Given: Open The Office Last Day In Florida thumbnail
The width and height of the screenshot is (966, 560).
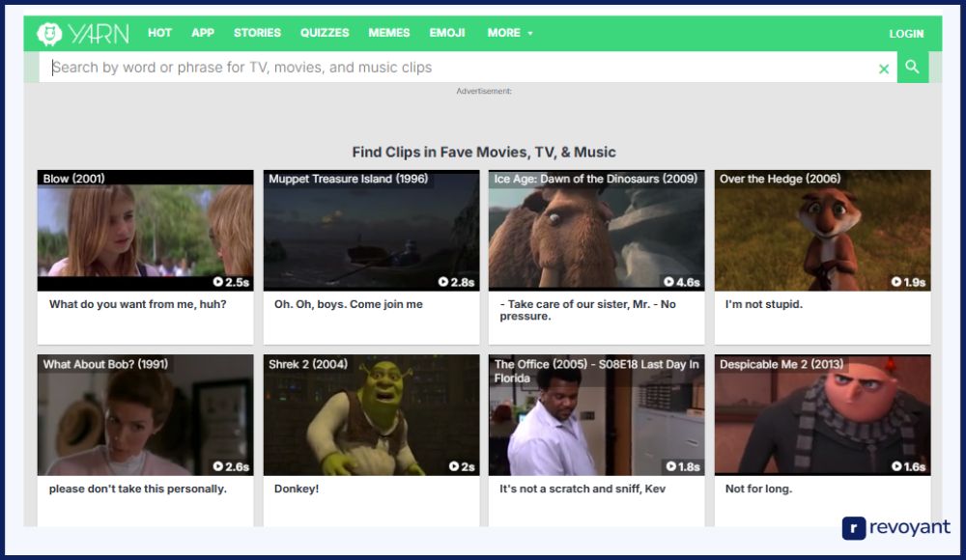Looking at the screenshot, I should [x=596, y=414].
